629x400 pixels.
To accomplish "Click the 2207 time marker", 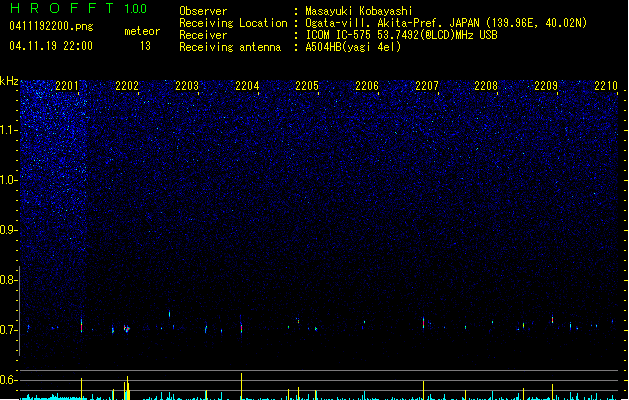I will coord(427,86).
